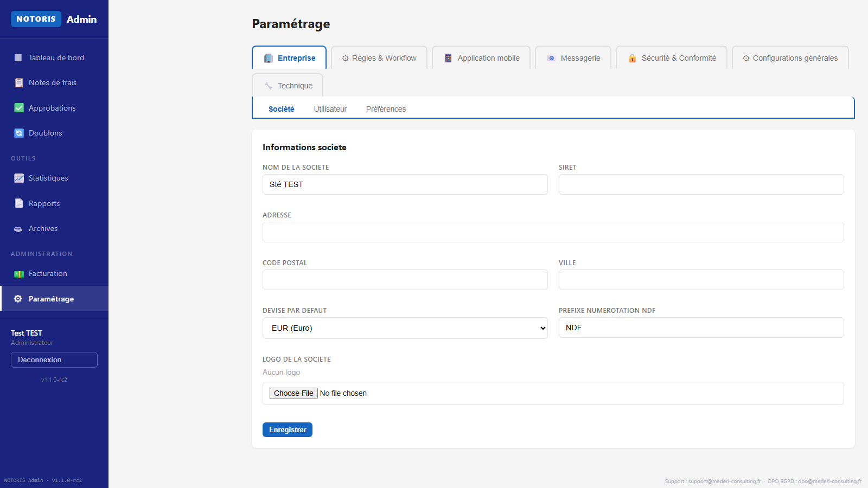The image size is (868, 488).
Task: Open the Configurations générales tab
Action: pyautogui.click(x=790, y=58)
